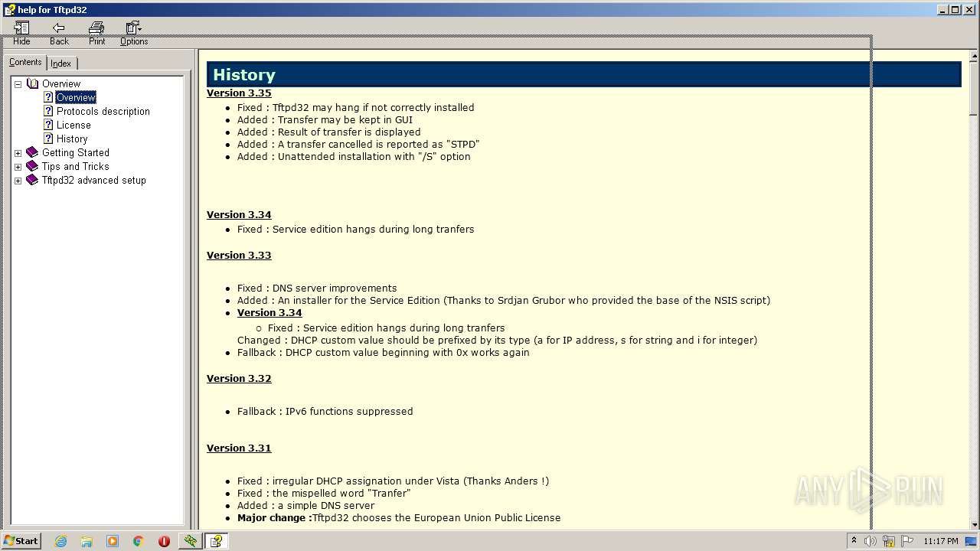Screen dimensions: 980x551
Task: Click the History topic page icon
Action: point(48,139)
